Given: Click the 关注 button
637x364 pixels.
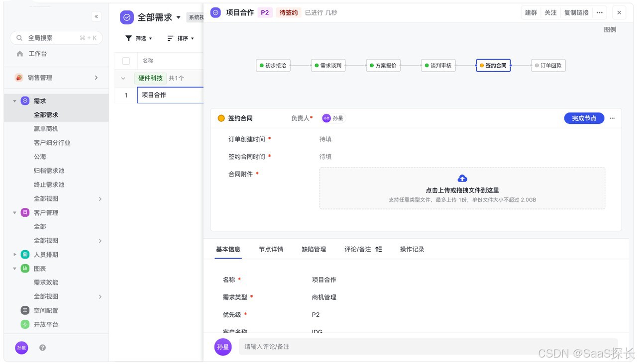Looking at the screenshot, I should (x=550, y=12).
